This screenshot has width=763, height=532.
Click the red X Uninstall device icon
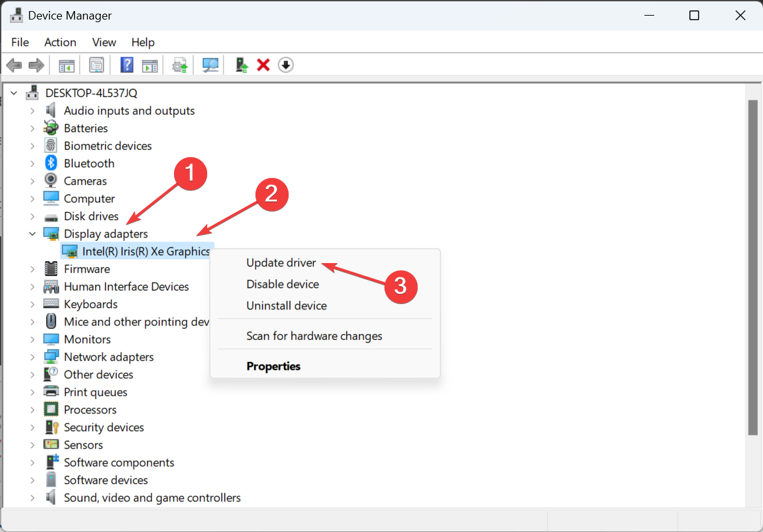tap(263, 64)
